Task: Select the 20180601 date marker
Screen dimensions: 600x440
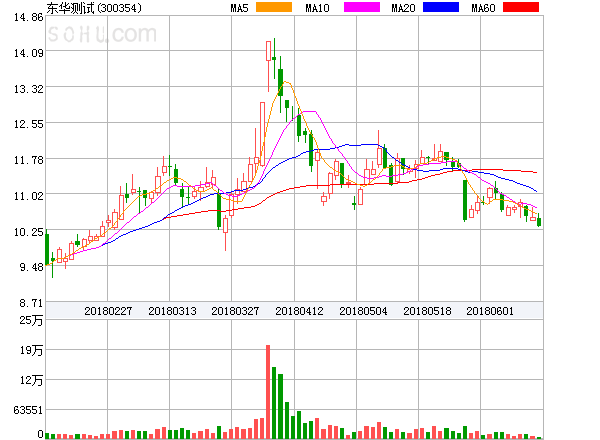Action: click(490, 311)
